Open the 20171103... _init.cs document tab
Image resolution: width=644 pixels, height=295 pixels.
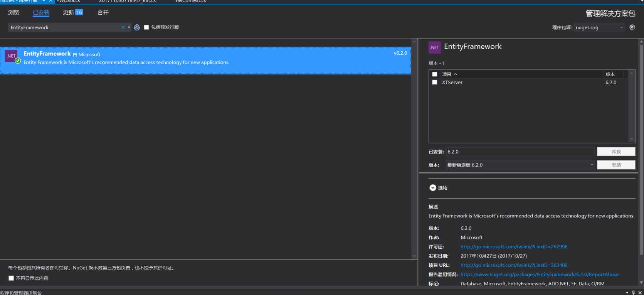click(x=127, y=1)
